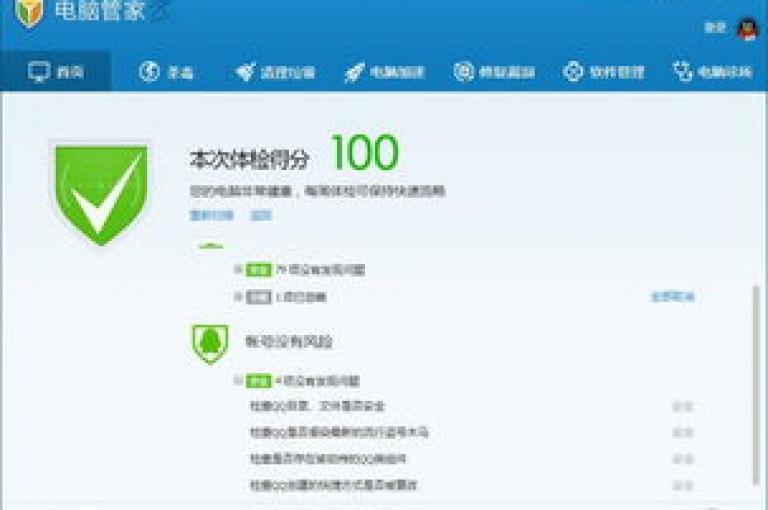
Task: Click the green tag on the 79项 row
Action: click(x=258, y=269)
